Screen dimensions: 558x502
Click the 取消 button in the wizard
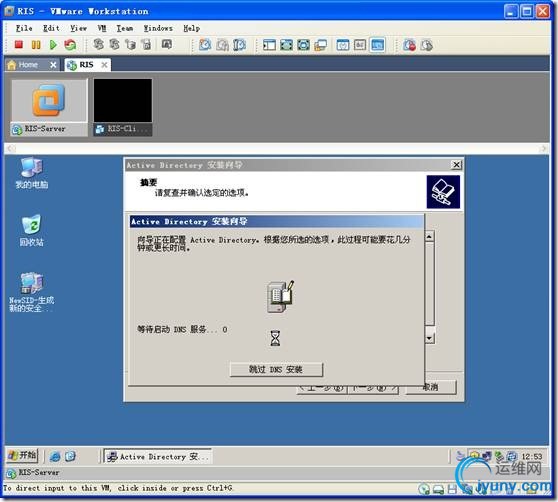[x=431, y=387]
